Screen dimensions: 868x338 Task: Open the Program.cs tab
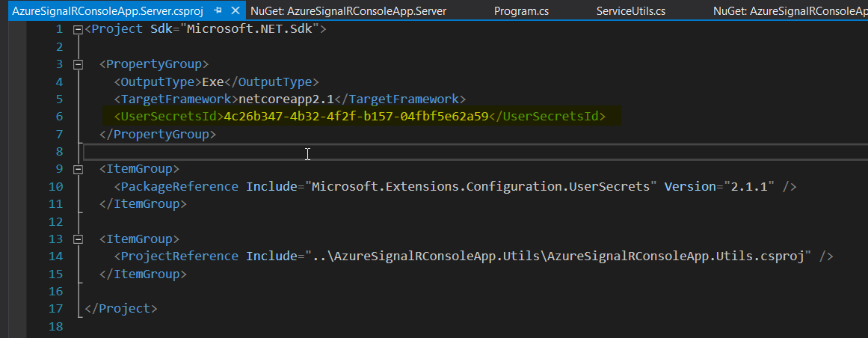520,10
